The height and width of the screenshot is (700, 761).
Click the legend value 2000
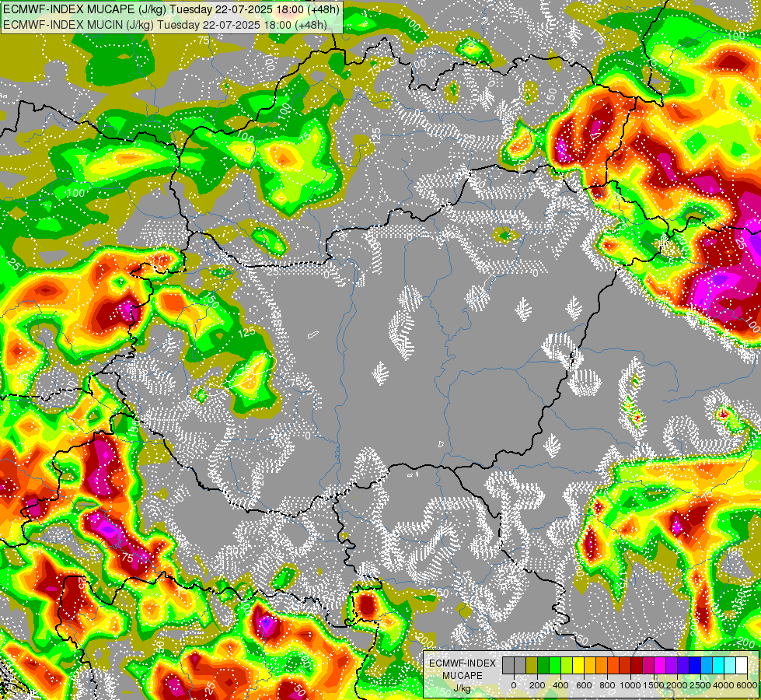click(x=678, y=685)
